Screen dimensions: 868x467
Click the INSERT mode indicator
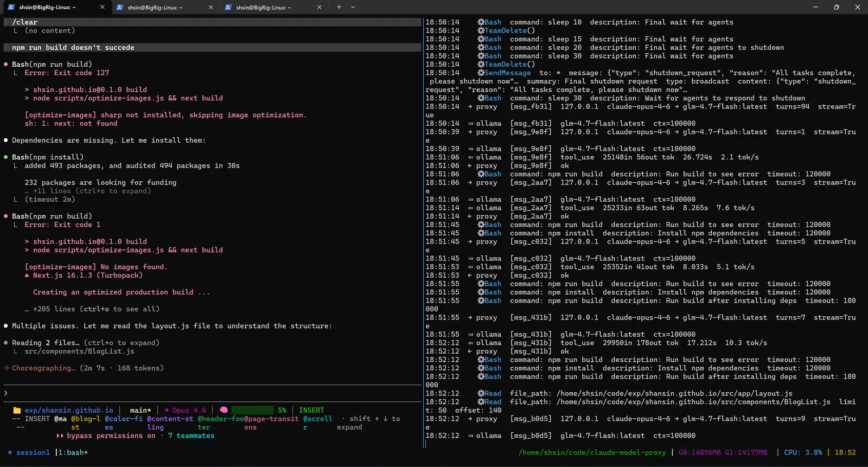point(311,411)
